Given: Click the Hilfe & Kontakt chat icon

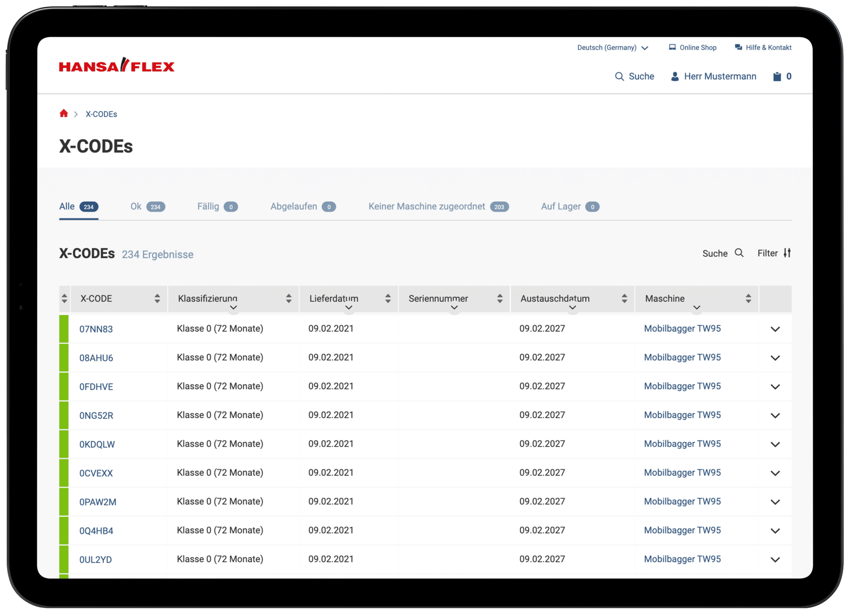Looking at the screenshot, I should point(738,47).
